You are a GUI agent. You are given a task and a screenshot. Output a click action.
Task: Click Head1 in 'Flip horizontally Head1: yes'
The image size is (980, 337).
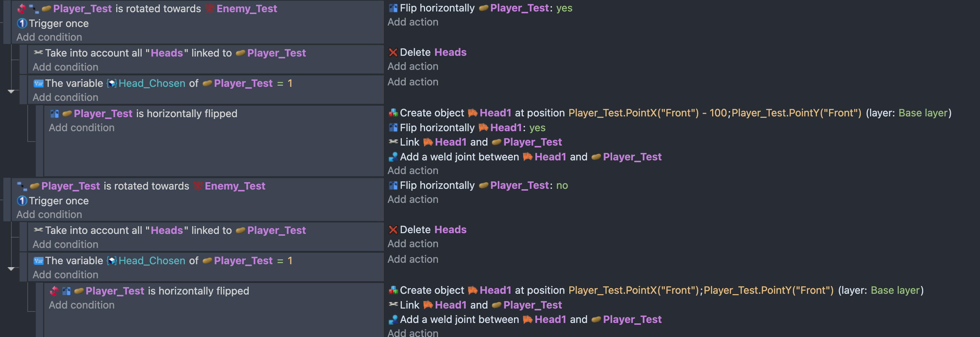coord(506,127)
